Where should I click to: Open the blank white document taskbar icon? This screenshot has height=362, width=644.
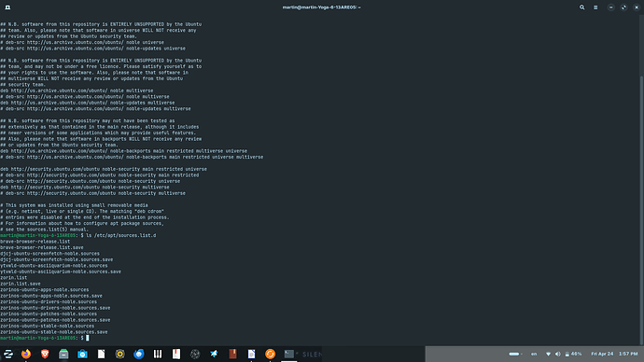(x=102, y=354)
